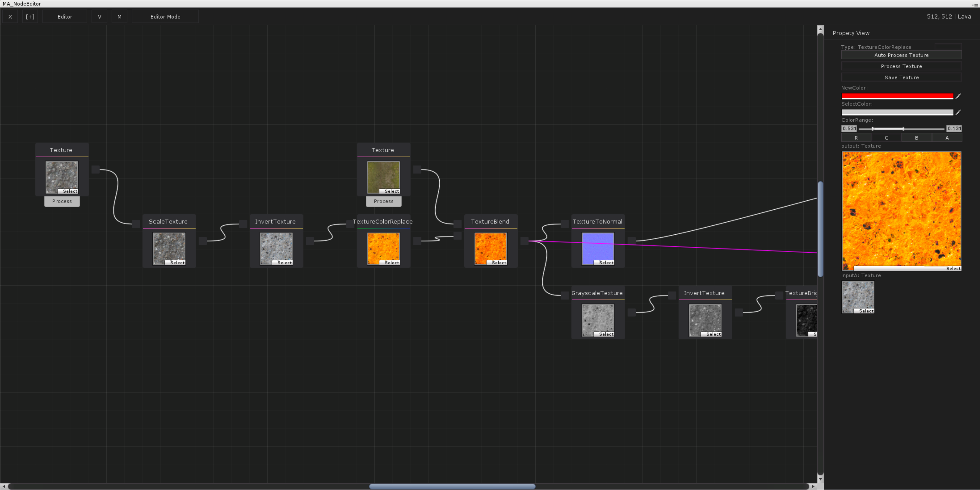Toggle the B channel button
The width and height of the screenshot is (980, 490).
point(916,138)
